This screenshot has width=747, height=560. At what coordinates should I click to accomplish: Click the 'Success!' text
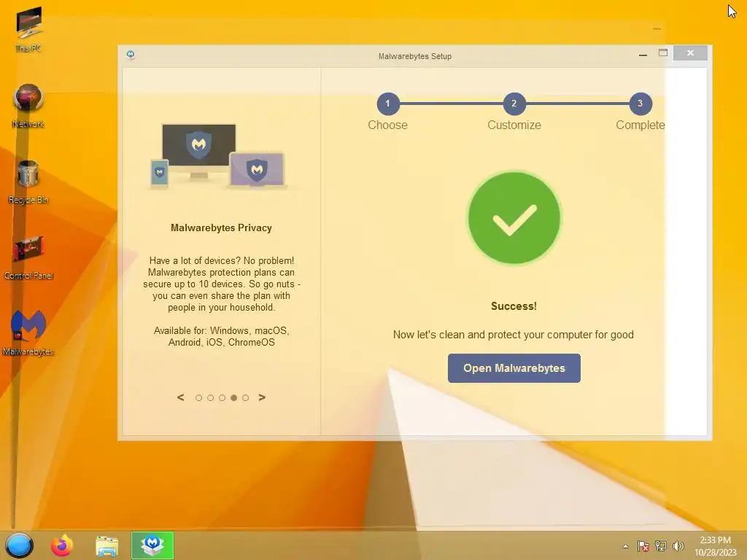[514, 306]
